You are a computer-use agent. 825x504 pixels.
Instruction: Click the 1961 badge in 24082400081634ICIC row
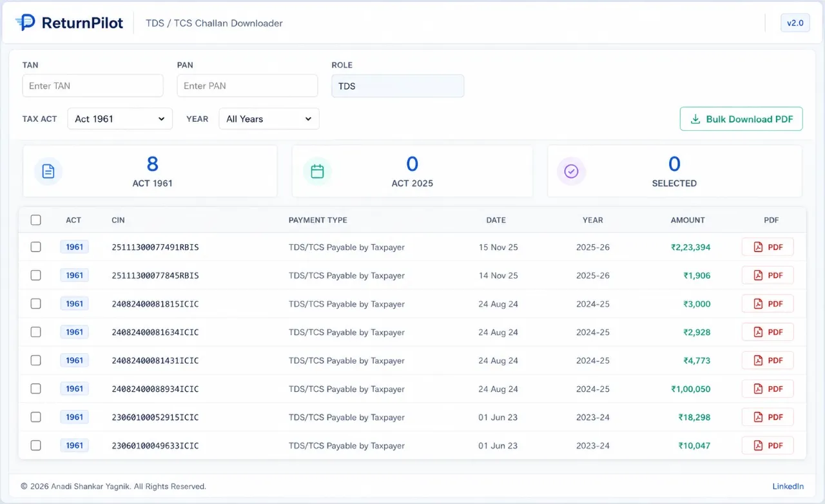(75, 332)
